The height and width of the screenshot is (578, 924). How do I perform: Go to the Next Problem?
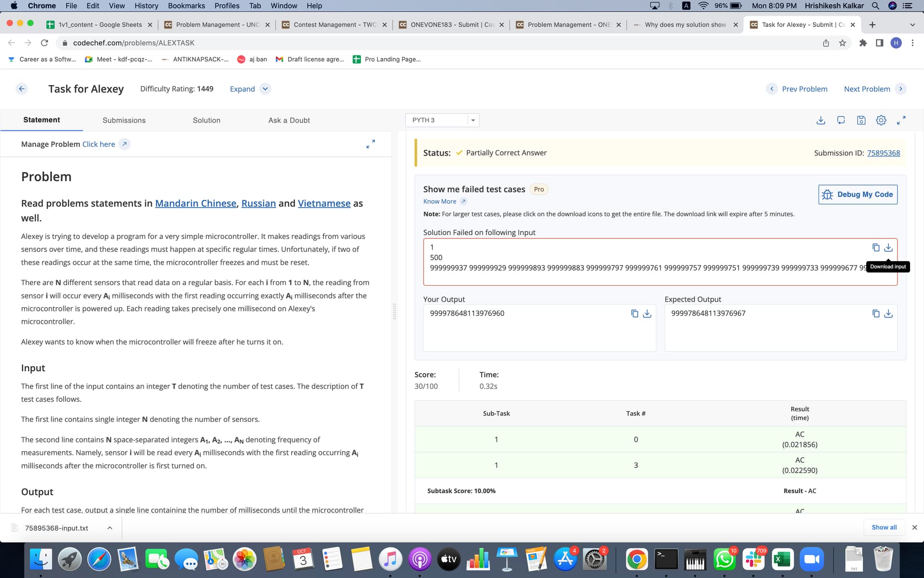click(867, 89)
